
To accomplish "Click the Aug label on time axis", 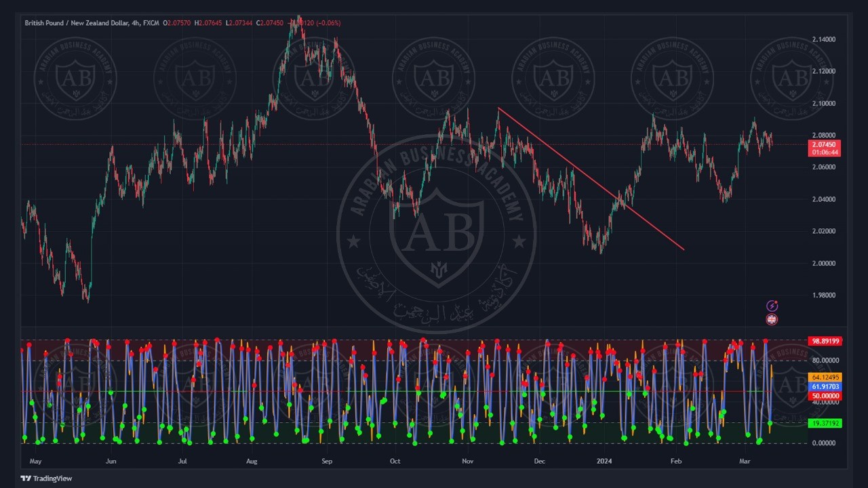I will (252, 462).
